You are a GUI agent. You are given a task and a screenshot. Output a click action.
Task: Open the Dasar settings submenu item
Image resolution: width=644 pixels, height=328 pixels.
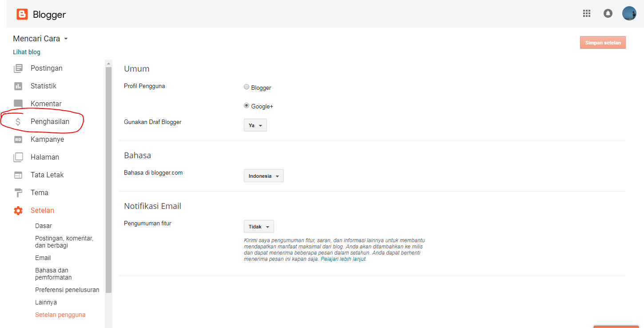(44, 226)
